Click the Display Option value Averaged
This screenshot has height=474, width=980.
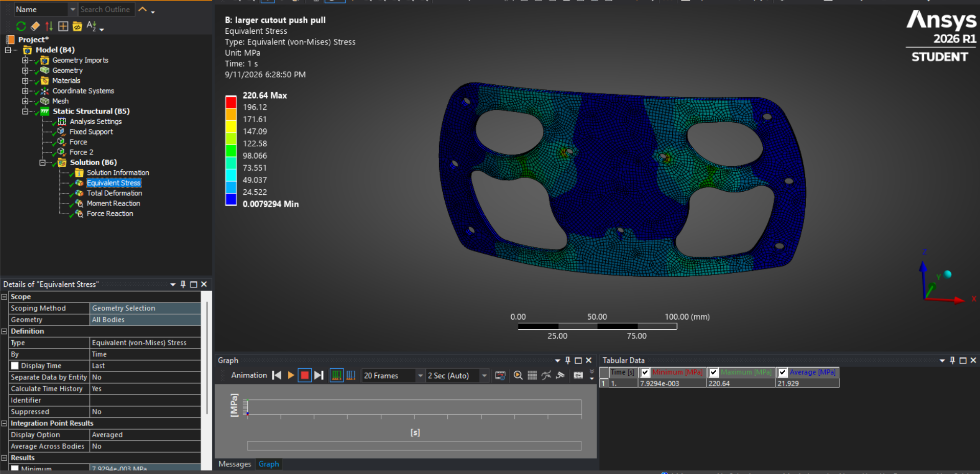tap(145, 435)
